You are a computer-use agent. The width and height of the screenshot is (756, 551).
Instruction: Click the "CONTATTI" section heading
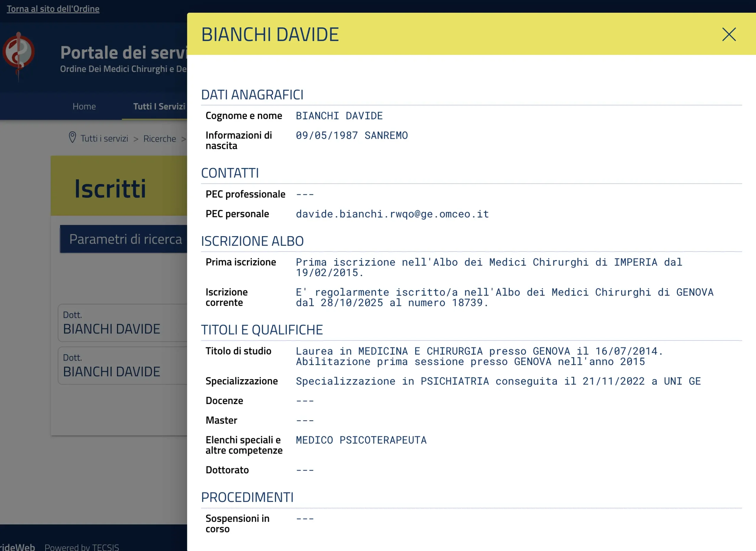pyautogui.click(x=230, y=173)
